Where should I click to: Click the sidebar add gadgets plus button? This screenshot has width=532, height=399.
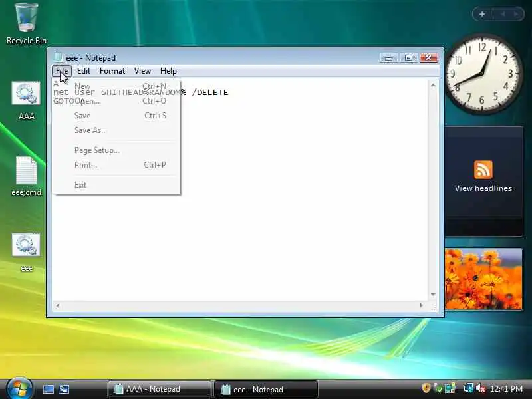(482, 14)
